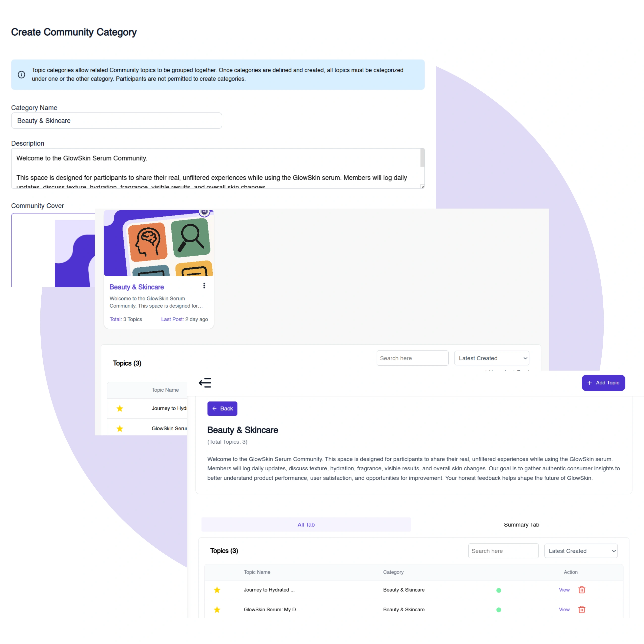Screen dimensions: 644x644
Task: Open the View link for the Journey to Hydrated topic
Action: point(564,590)
